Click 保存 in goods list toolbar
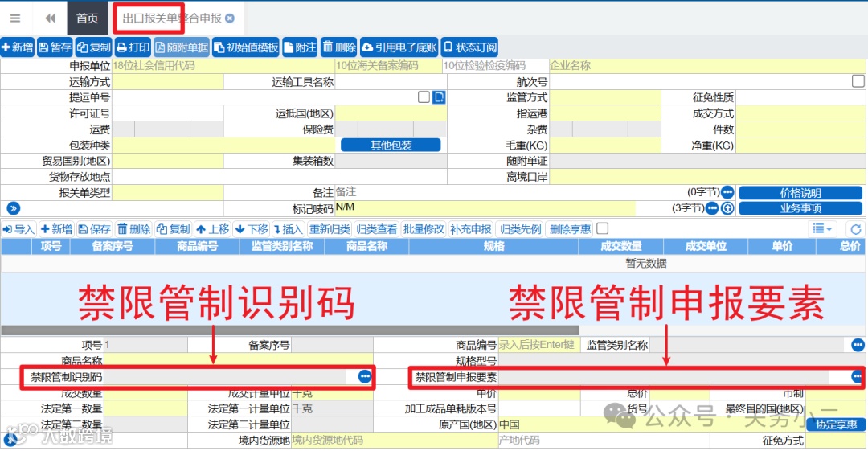868x451 pixels. [x=94, y=229]
